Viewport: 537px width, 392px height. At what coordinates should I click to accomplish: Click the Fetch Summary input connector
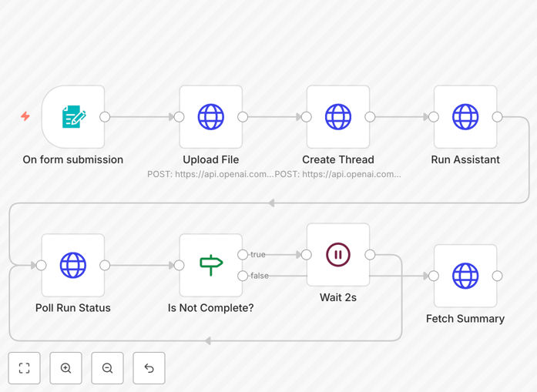434,276
